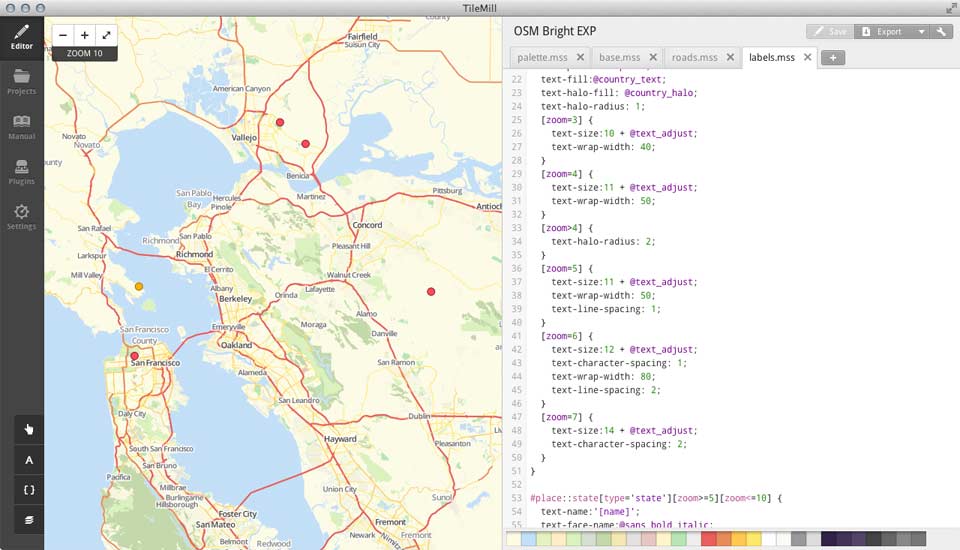Screen dimensions: 960x550
Task: Pick the darkest purple color swatch
Action: pos(828,538)
